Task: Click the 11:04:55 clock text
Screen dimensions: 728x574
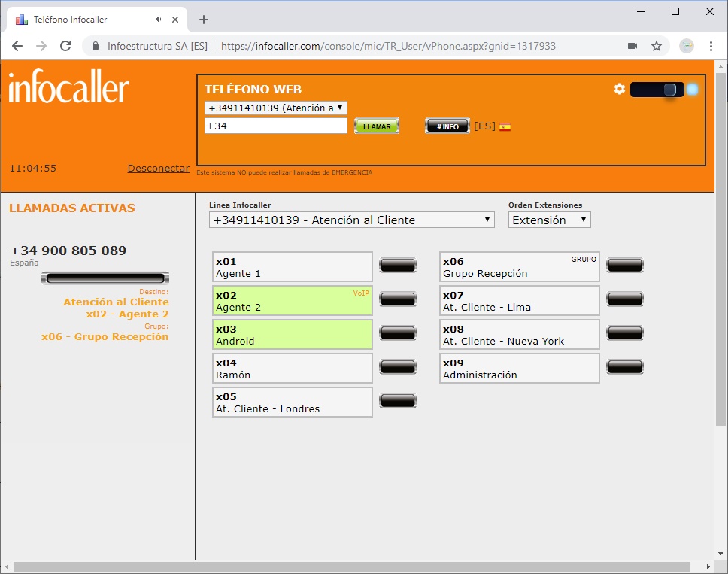Action: pos(33,168)
